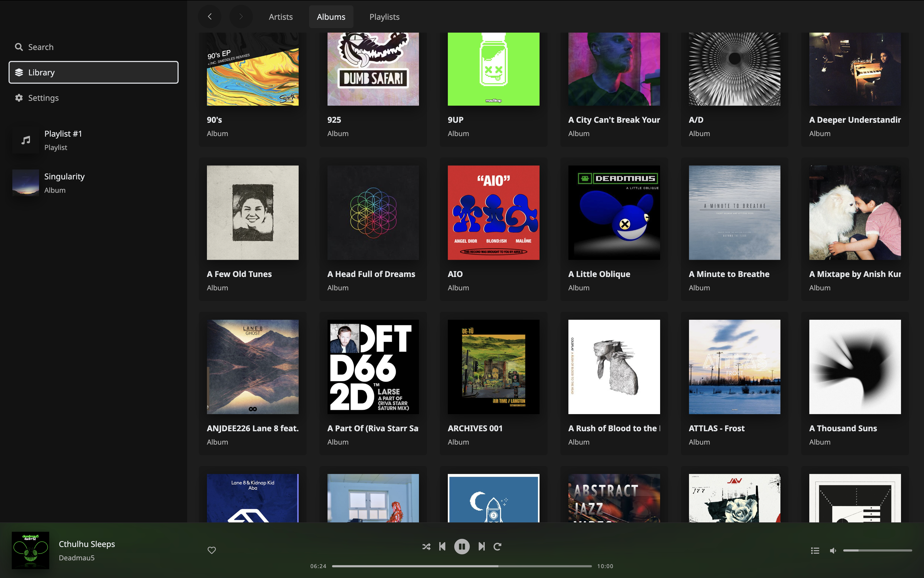
Task: Open Playlist #1 from the sidebar
Action: pyautogui.click(x=93, y=140)
